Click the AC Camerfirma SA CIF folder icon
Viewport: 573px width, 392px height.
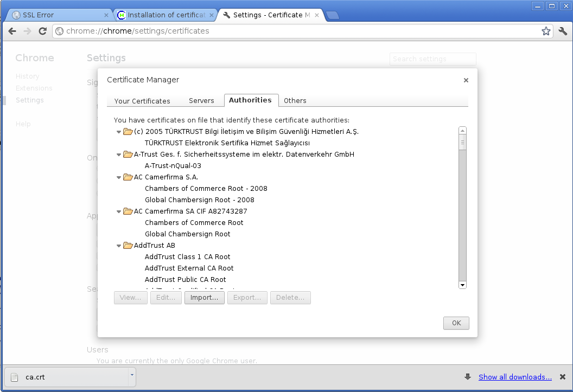point(128,211)
